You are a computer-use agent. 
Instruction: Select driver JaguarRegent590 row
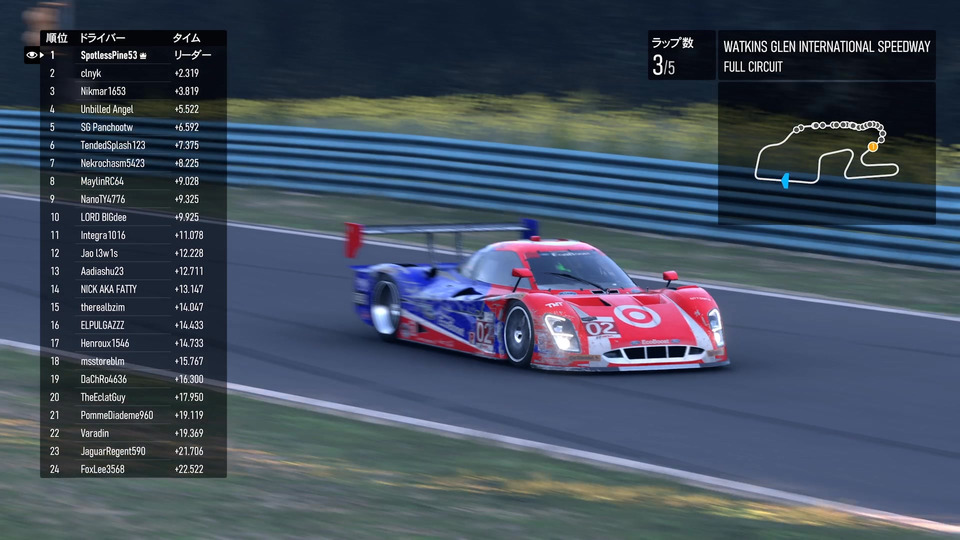133,451
